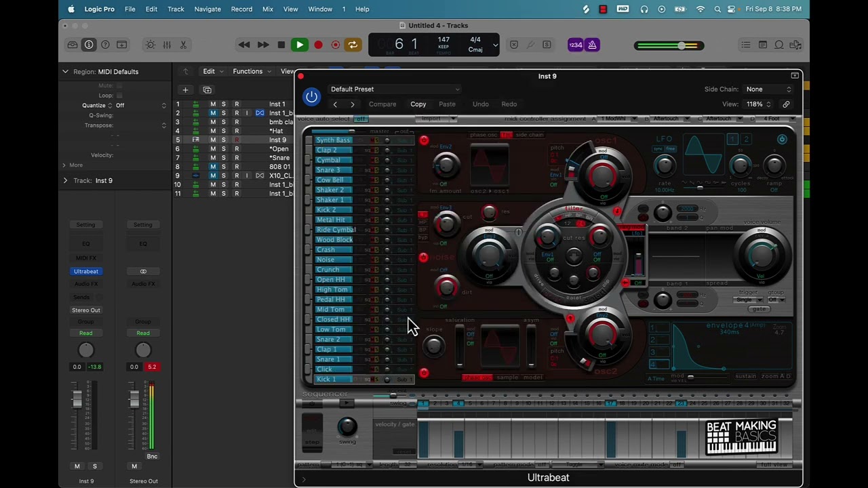Open the Smart Controls sun icon
This screenshot has width=868, height=488.
(x=151, y=45)
